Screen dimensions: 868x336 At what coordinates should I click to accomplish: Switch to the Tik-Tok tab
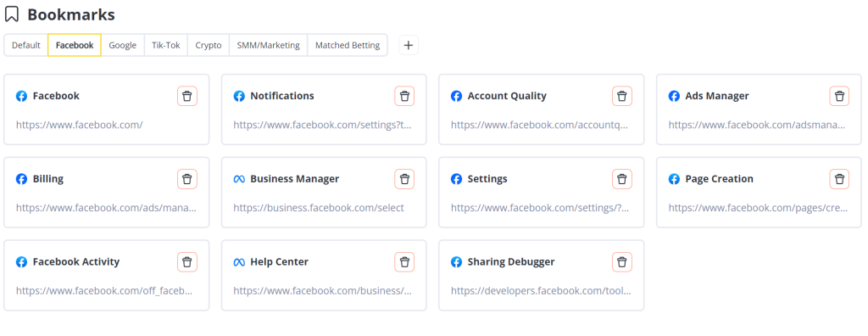pos(166,46)
